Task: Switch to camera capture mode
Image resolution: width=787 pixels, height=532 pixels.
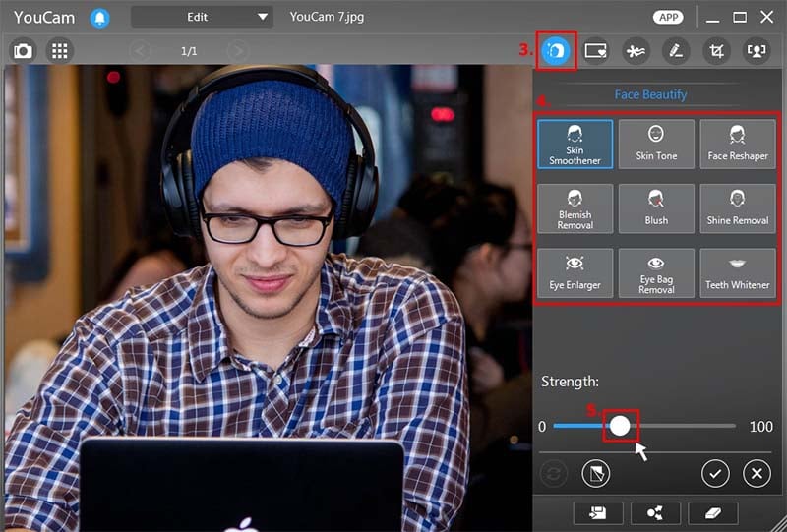Action: click(x=23, y=50)
